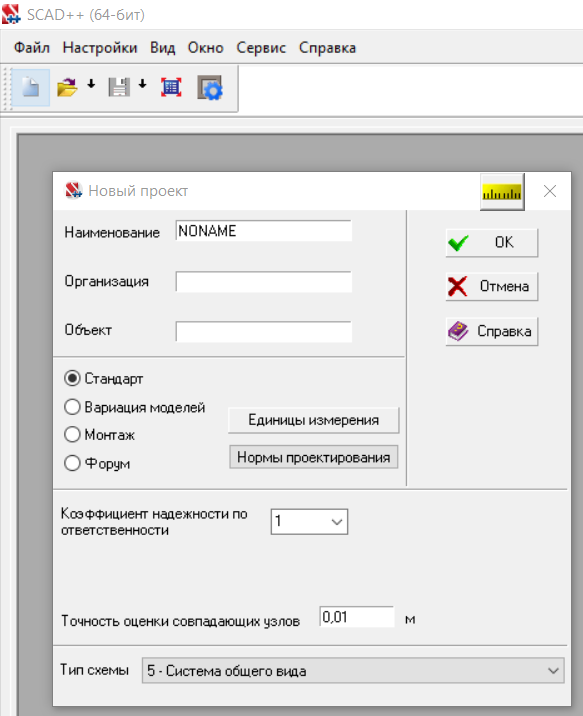This screenshot has height=716, width=583.
Task: Confirm with the OK checkmark button
Action: [491, 242]
